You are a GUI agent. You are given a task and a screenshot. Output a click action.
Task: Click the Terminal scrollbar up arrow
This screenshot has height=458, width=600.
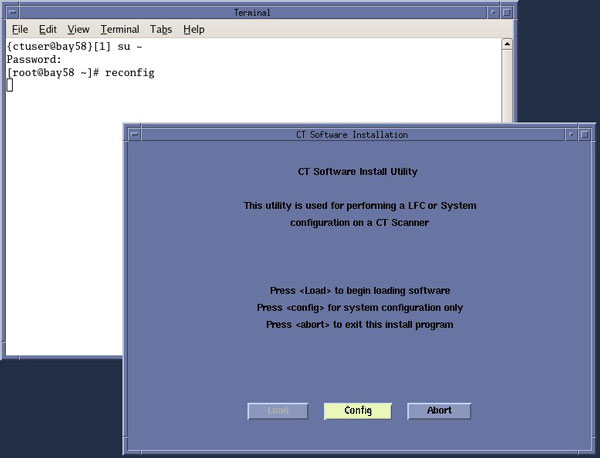pyautogui.click(x=508, y=45)
